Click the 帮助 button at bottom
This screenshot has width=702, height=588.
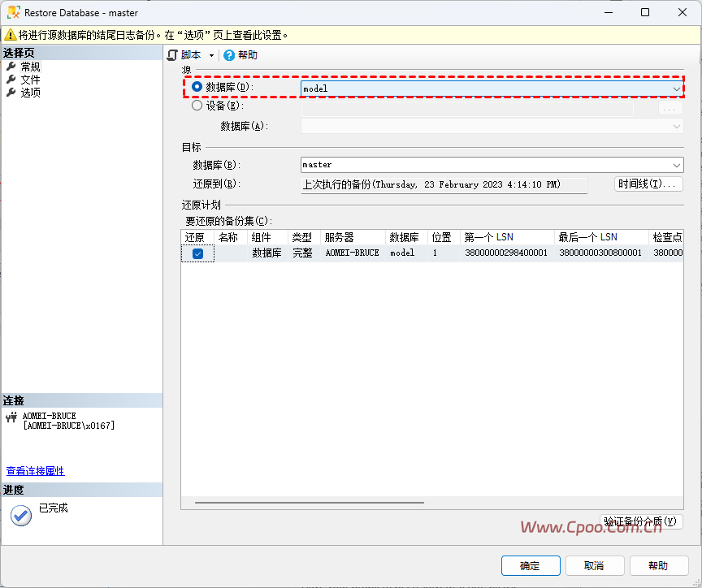coord(659,565)
